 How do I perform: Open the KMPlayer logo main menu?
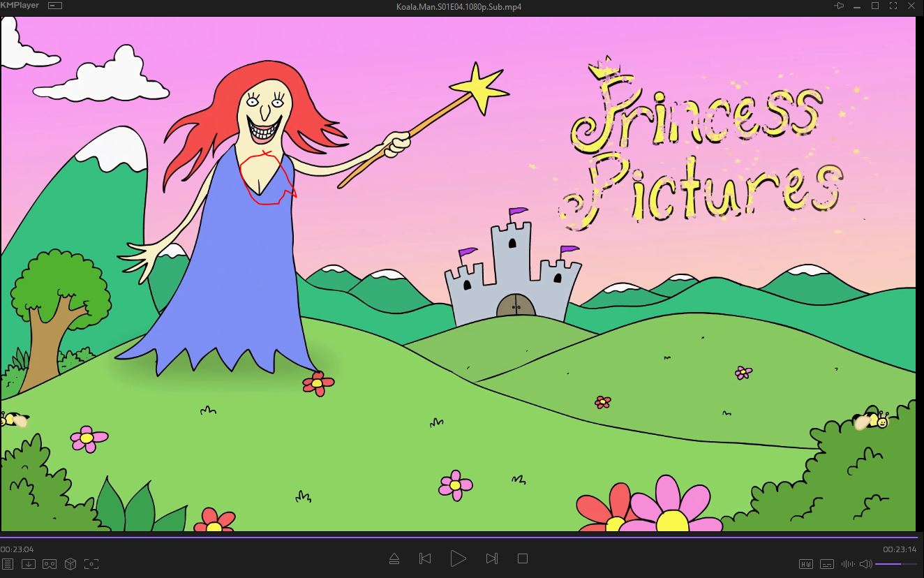point(20,6)
